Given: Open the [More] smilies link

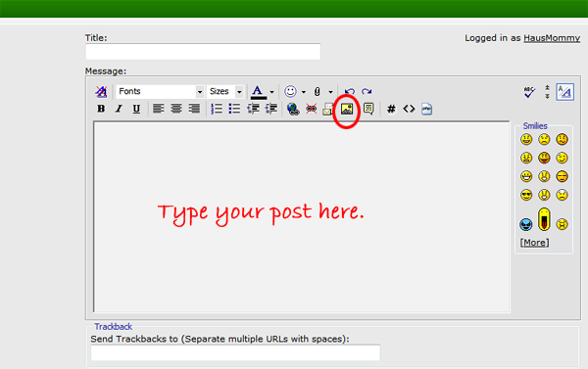Looking at the screenshot, I should (x=534, y=243).
